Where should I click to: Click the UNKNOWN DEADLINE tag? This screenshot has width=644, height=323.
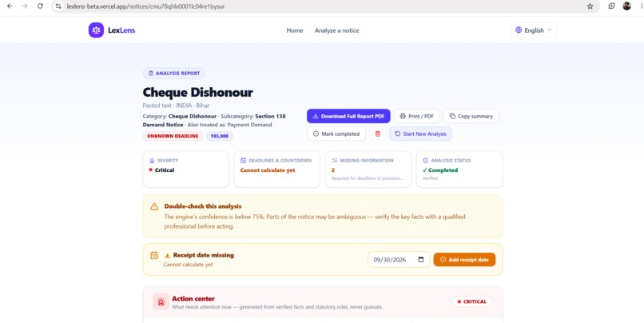pyautogui.click(x=173, y=136)
